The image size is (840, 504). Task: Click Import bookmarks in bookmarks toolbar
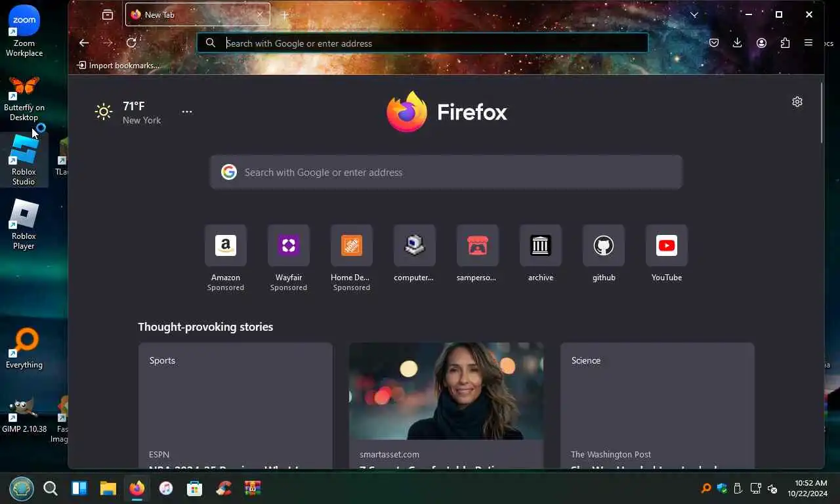tap(118, 65)
